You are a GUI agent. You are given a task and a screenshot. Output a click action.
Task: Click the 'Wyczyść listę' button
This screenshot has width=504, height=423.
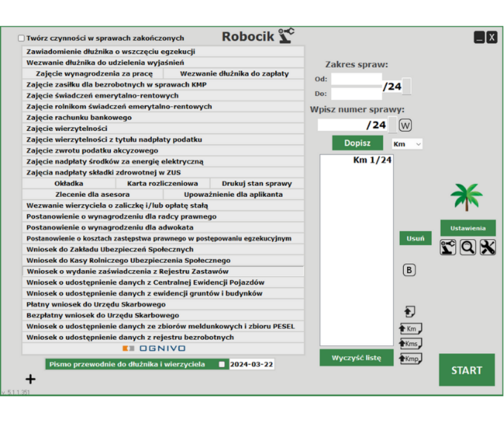click(x=357, y=358)
